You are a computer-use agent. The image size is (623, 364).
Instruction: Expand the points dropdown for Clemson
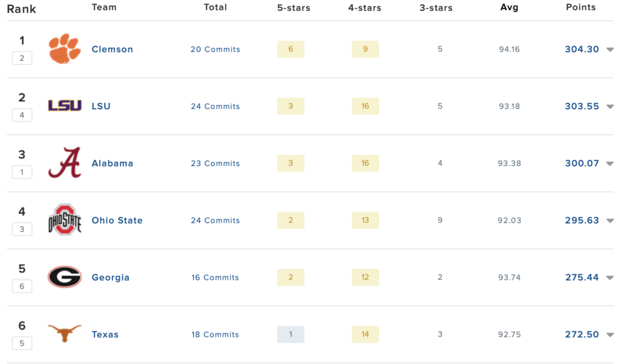[610, 50]
